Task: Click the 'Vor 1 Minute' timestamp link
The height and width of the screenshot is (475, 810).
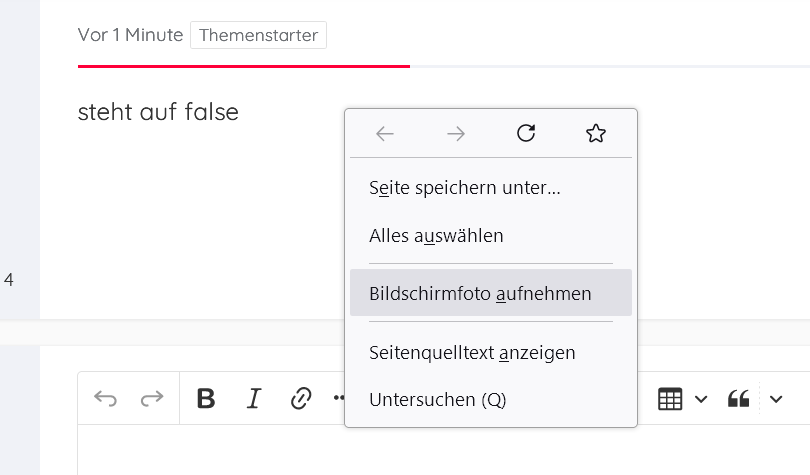Action: 130,35
